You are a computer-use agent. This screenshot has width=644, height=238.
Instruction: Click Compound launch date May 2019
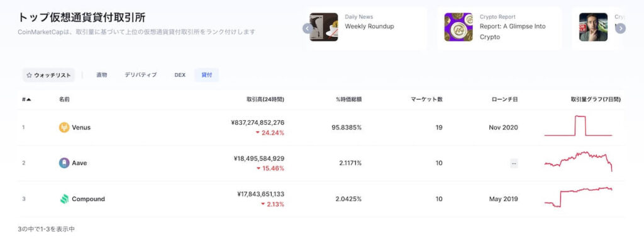pos(504,199)
